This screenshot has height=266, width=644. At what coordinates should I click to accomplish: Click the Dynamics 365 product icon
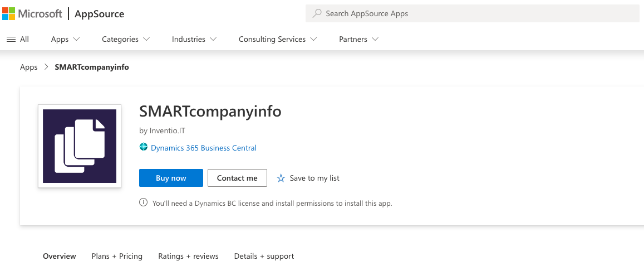pyautogui.click(x=144, y=148)
